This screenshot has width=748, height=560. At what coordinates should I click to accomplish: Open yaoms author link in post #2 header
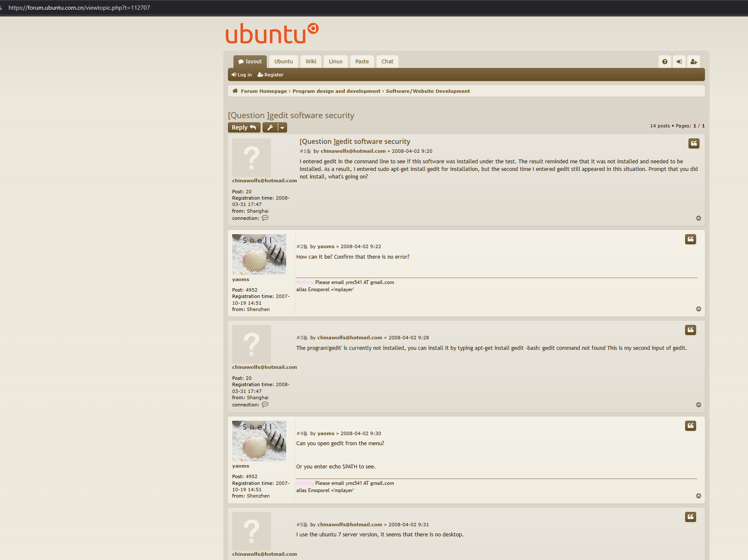326,246
